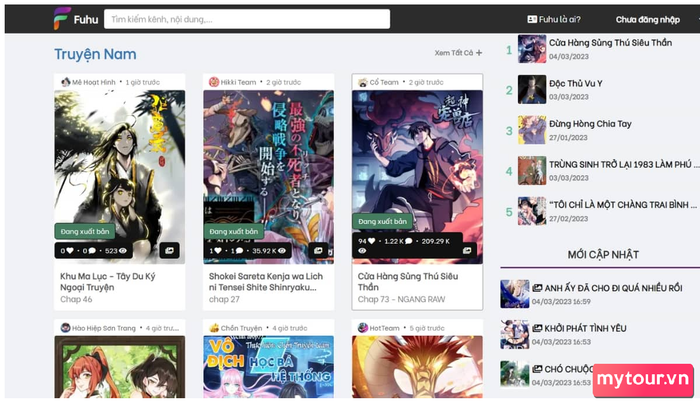Open thumbnail of KHỞI PHÁT TÌNH YÊU
The width and height of the screenshot is (700, 405).
[x=514, y=334]
